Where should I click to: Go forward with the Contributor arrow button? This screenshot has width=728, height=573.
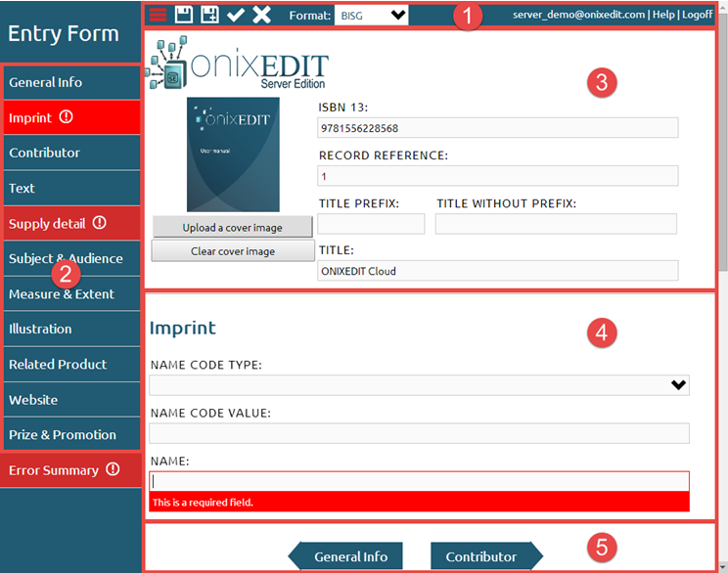click(486, 556)
